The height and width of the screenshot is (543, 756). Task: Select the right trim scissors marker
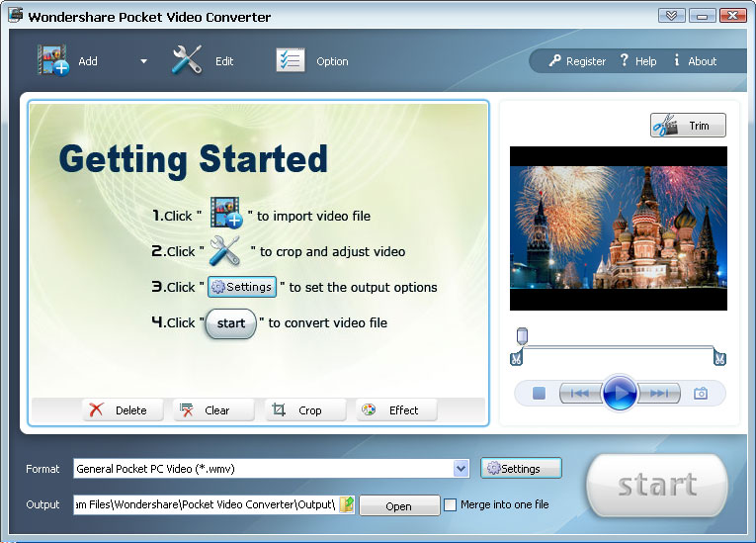click(x=719, y=358)
